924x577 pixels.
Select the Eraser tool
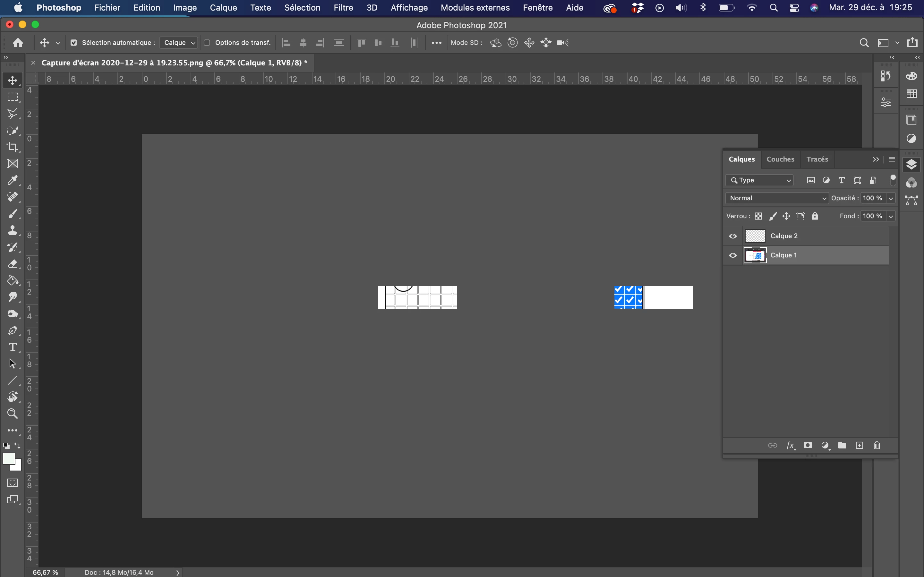[x=13, y=264]
